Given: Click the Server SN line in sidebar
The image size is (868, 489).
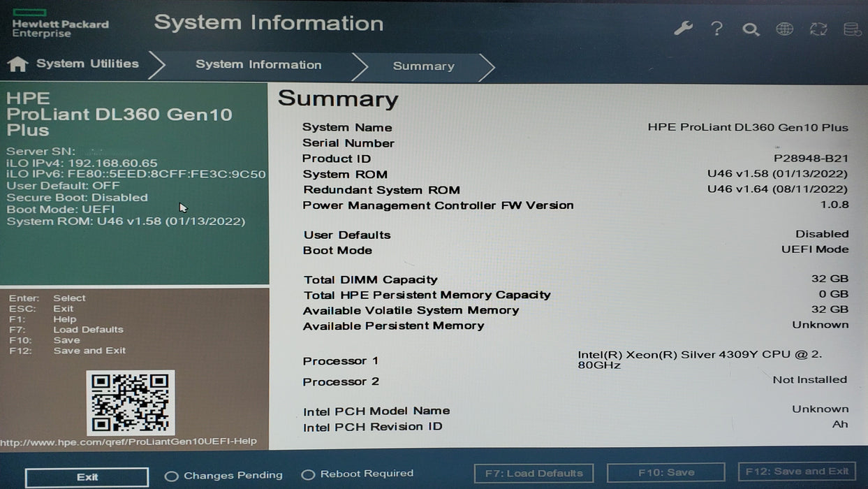Looking at the screenshot, I should pyautogui.click(x=41, y=151).
